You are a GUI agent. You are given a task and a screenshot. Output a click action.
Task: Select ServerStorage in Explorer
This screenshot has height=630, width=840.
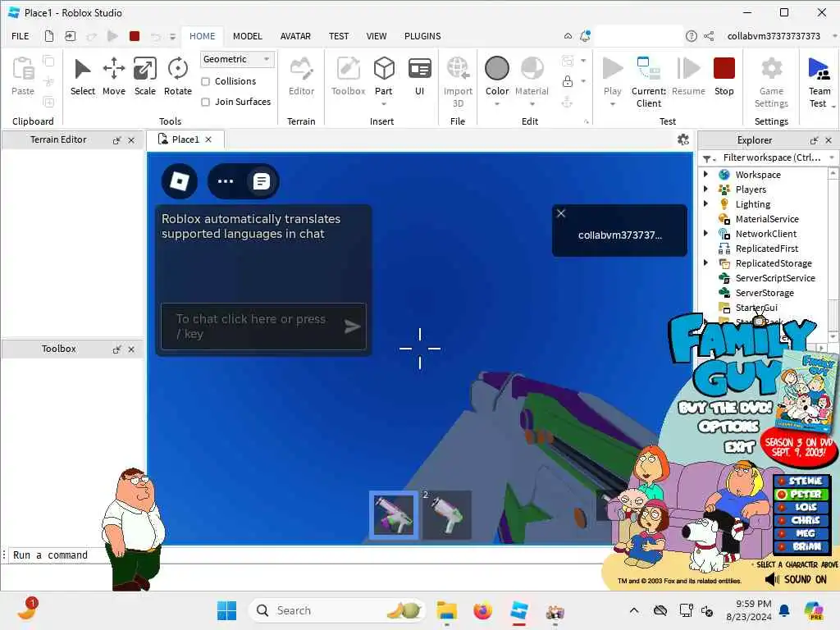click(x=764, y=293)
